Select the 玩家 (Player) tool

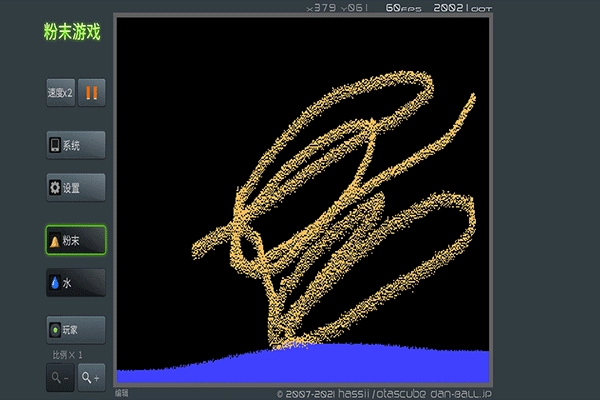point(75,329)
